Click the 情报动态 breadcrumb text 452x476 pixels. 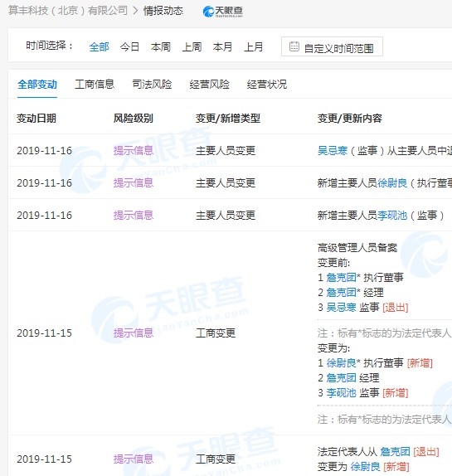(x=163, y=11)
